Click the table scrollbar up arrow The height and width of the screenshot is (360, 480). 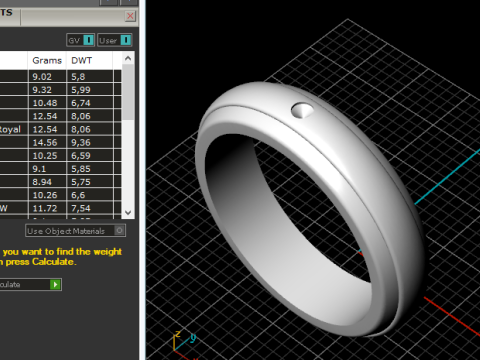tap(128, 59)
